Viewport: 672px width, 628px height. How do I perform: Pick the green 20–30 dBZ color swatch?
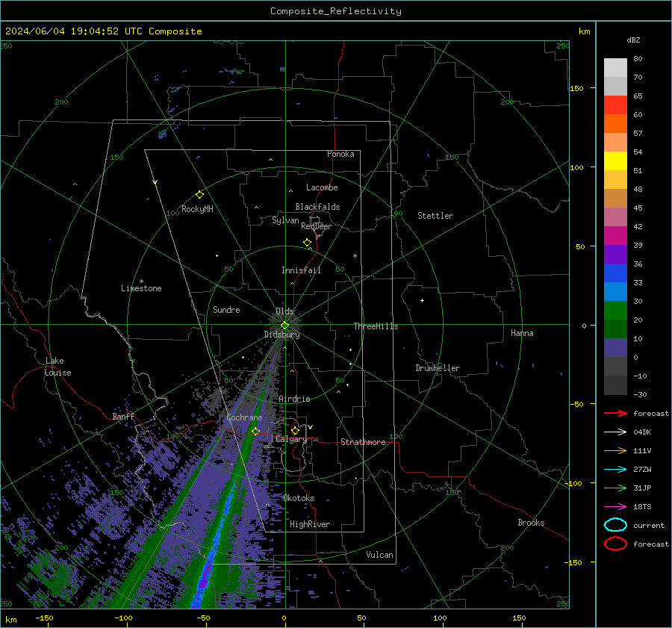point(615,311)
